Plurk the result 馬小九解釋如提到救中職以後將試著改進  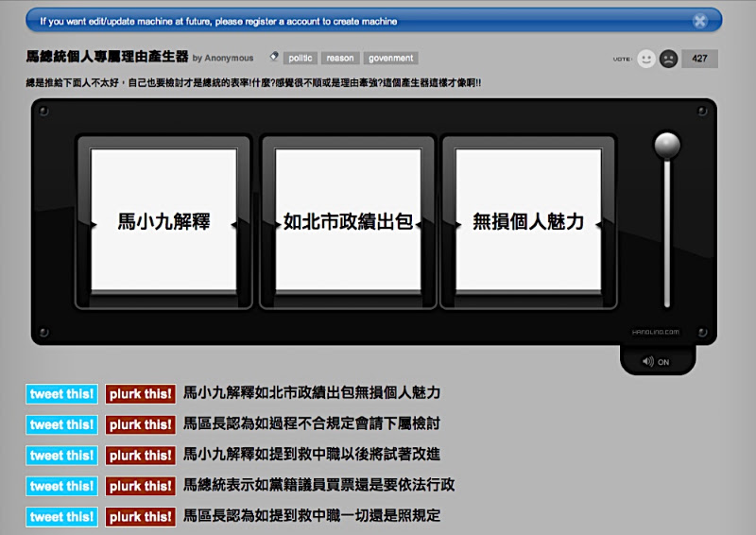click(x=140, y=455)
